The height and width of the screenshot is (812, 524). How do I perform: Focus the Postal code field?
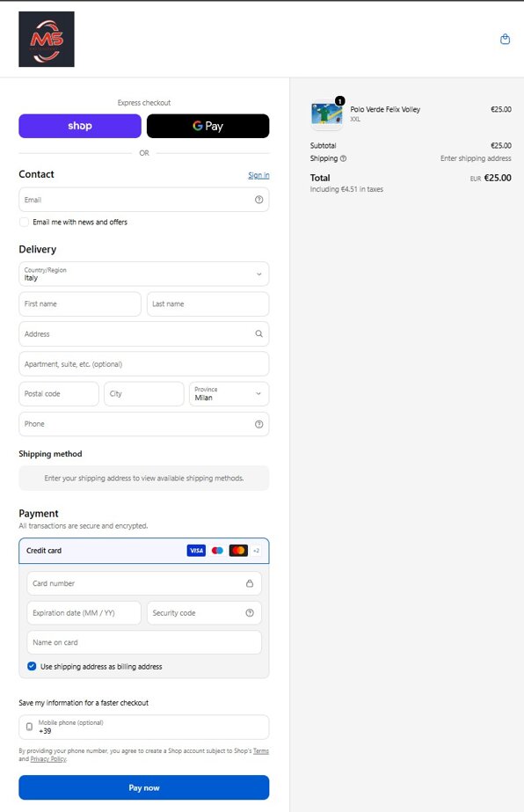click(x=59, y=394)
